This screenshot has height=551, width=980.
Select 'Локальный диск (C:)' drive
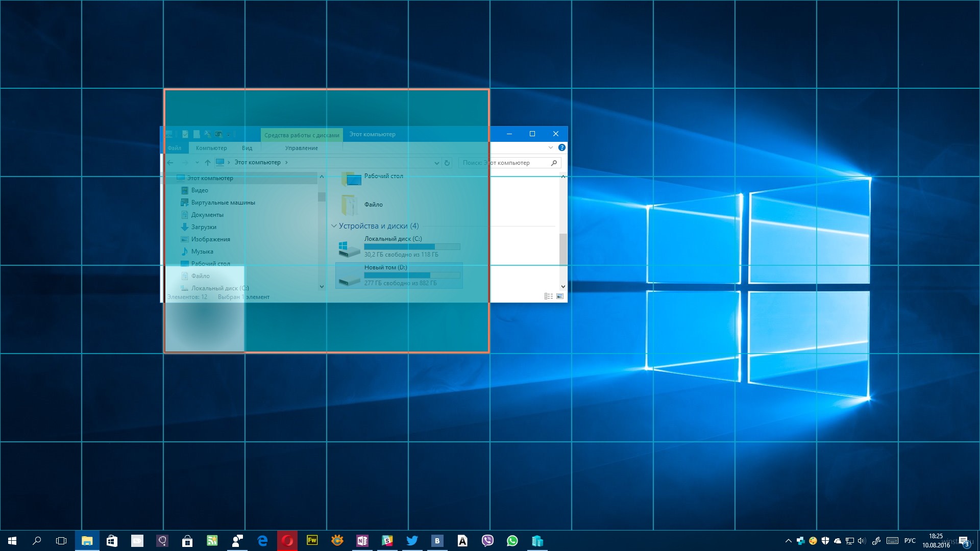[x=399, y=247]
